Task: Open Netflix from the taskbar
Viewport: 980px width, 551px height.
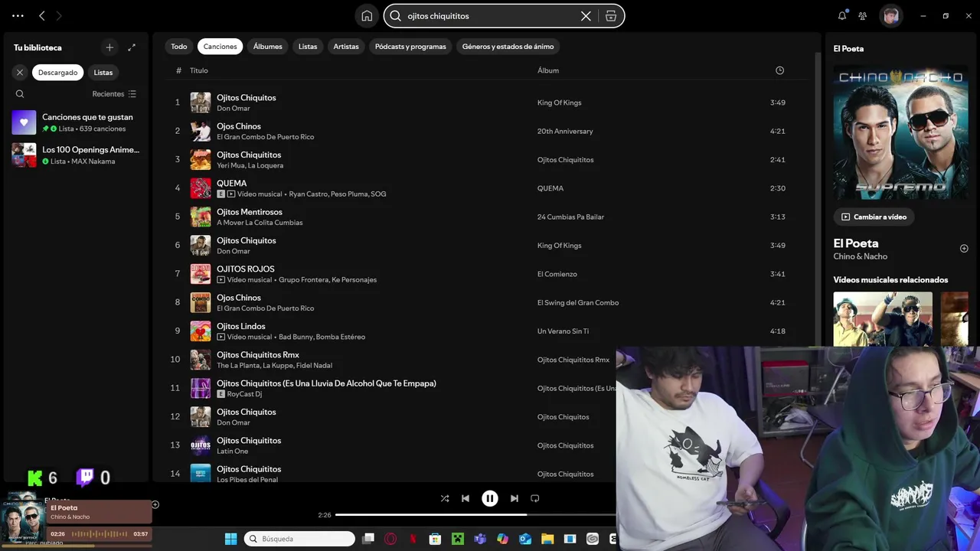Action: 413,539
